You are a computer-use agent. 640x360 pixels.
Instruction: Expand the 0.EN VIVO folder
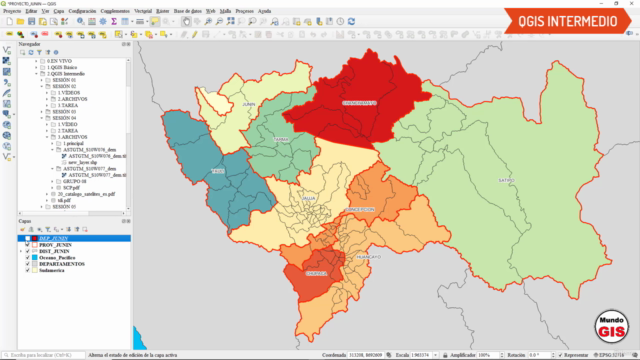pyautogui.click(x=36, y=61)
